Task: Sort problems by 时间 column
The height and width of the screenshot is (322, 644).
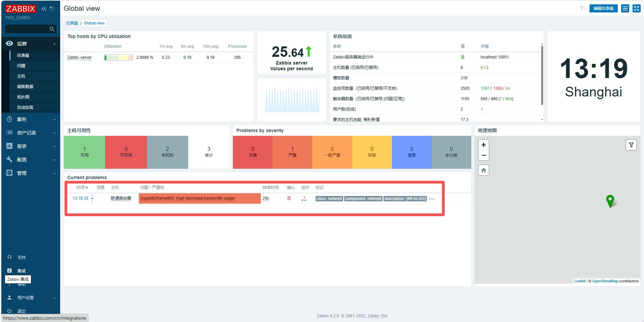Action: (82, 188)
